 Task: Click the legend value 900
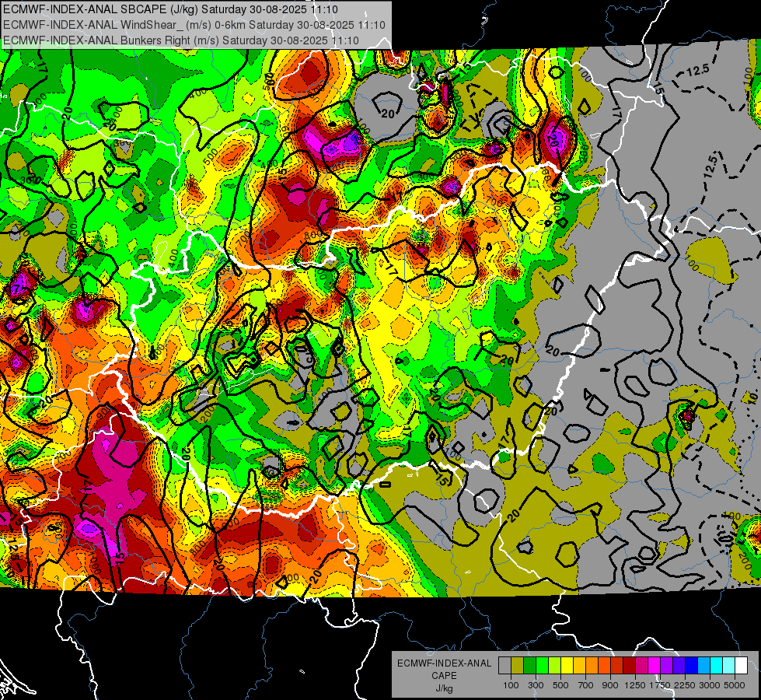(x=610, y=685)
